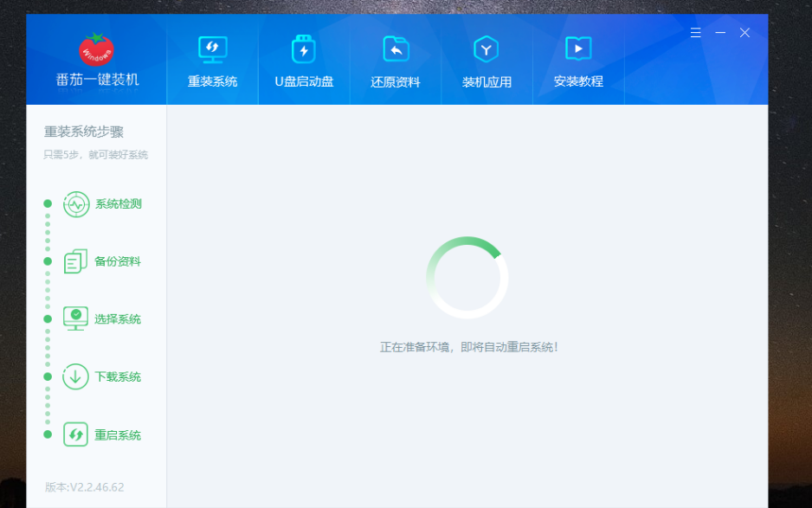The width and height of the screenshot is (812, 508).
Task: Open the 安装教程 tutorial video icon
Action: (578, 48)
